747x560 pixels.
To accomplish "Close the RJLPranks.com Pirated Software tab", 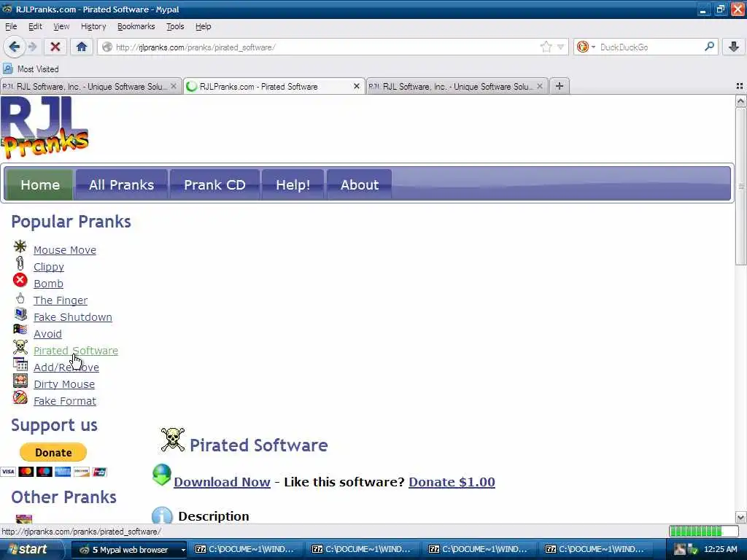I will coord(356,86).
